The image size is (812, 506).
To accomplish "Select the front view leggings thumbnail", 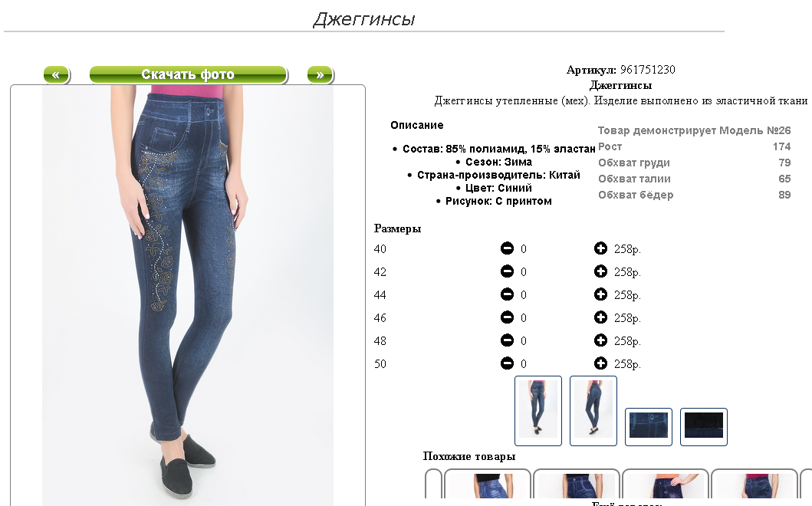I will point(538,411).
